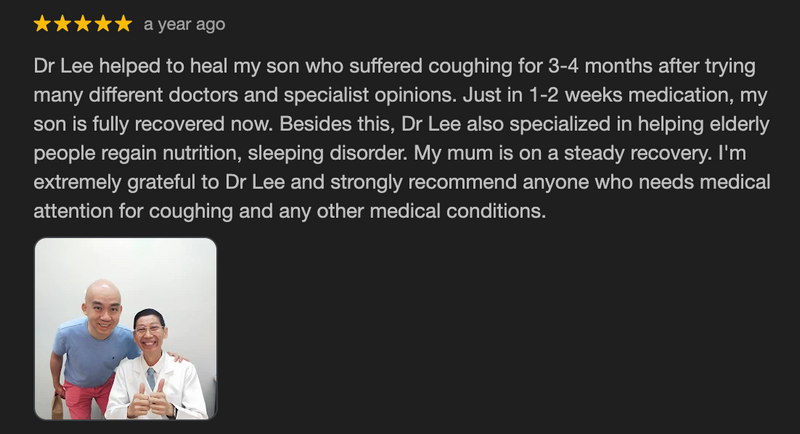Click the second yellow rating star
This screenshot has width=800, height=434.
pyautogui.click(x=62, y=23)
